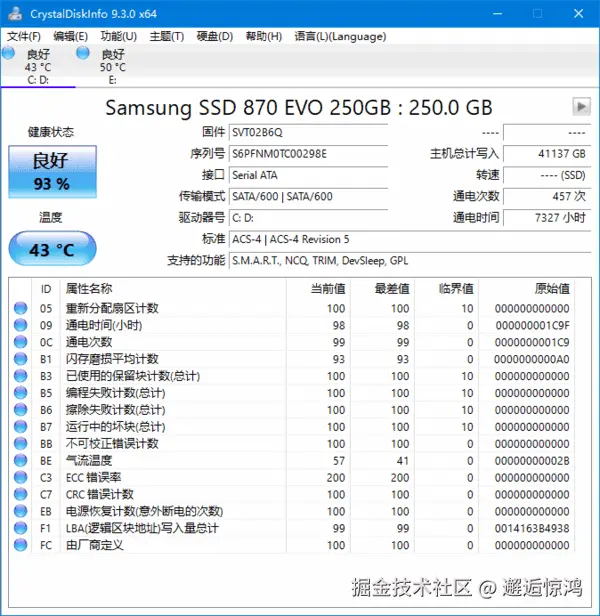600x616 pixels.
Task: Select the ECC 错误率 attribute row
Action: point(293,477)
